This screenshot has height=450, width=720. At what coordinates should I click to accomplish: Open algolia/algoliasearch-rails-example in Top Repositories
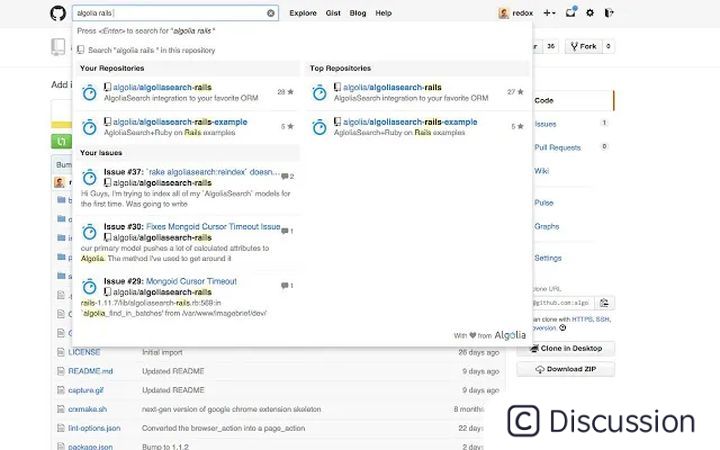[410, 122]
